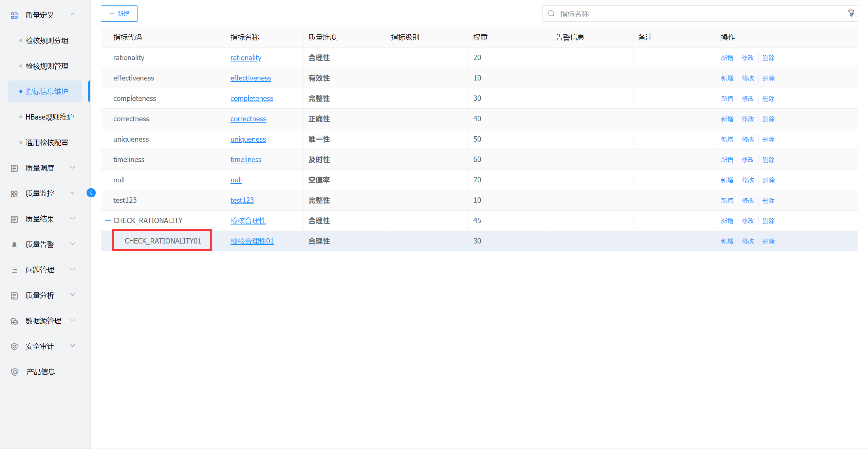Expand the 质量调度 menu chevron

tap(72, 167)
